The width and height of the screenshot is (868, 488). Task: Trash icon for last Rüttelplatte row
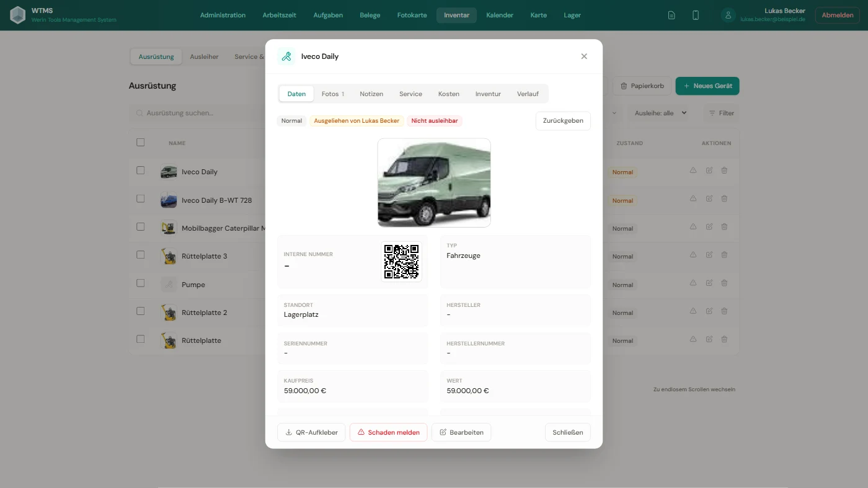724,339
